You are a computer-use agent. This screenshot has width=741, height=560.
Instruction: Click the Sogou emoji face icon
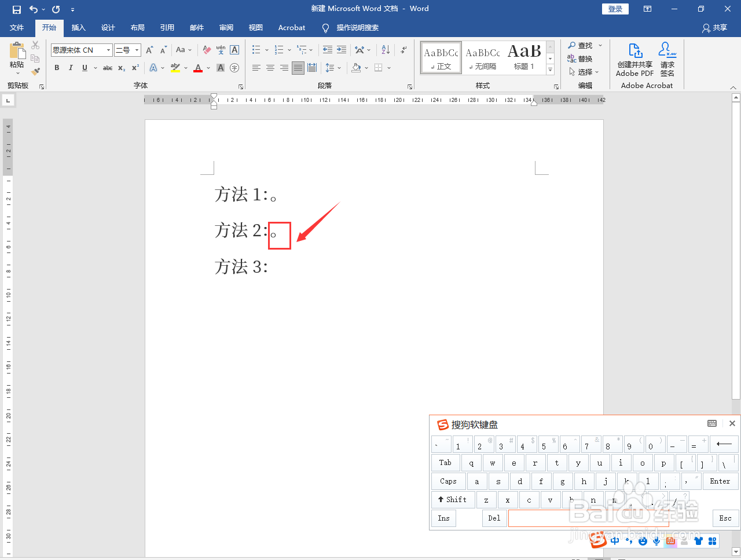(643, 541)
